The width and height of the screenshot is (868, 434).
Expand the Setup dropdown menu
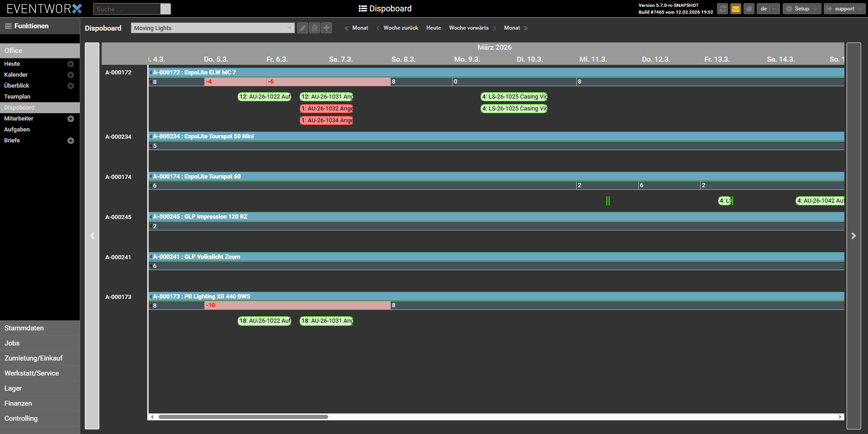click(802, 9)
